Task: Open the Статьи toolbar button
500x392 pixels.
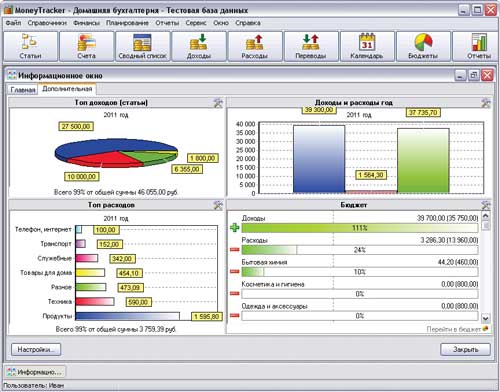Action: (30, 46)
